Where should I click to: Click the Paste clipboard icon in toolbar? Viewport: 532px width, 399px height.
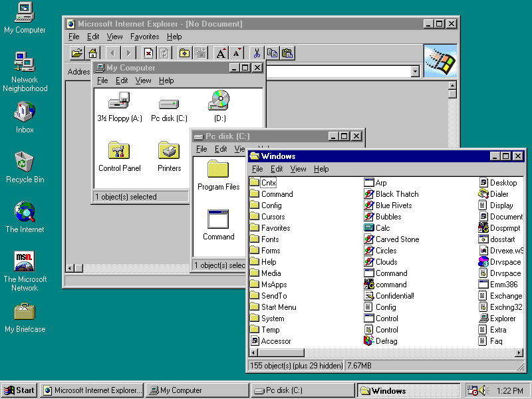pos(287,53)
